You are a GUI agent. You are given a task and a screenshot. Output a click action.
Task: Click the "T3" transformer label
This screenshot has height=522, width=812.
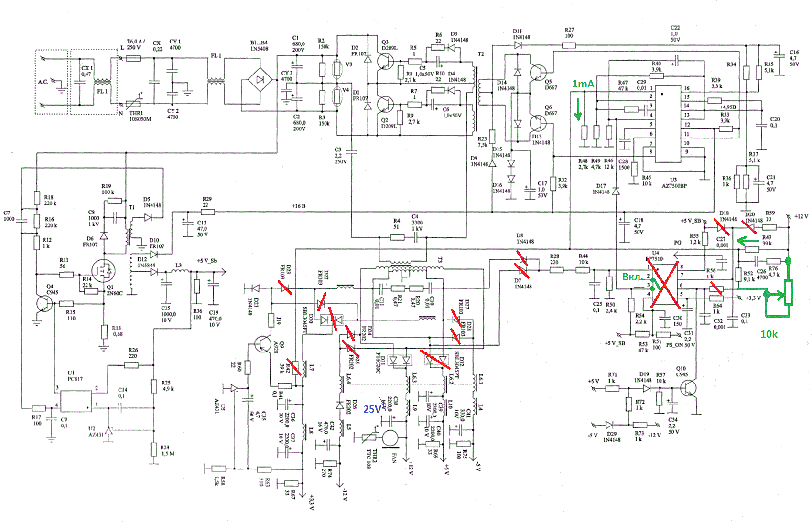point(439,260)
